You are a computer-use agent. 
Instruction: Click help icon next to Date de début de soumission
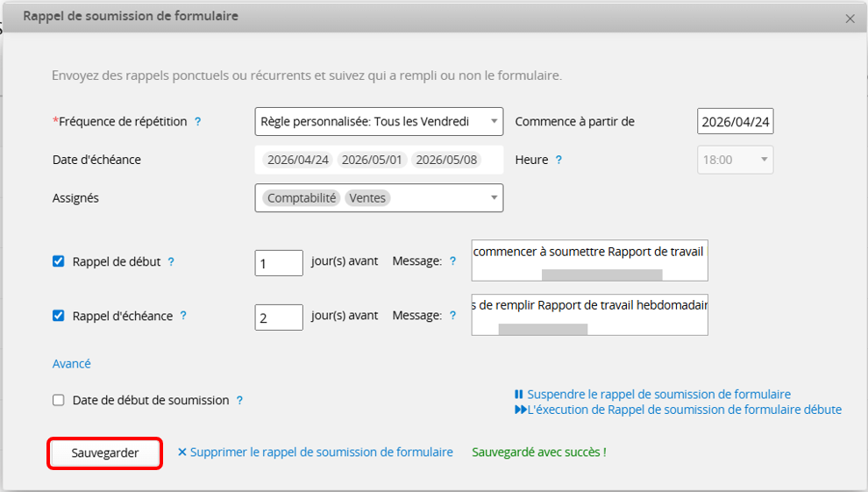239,401
